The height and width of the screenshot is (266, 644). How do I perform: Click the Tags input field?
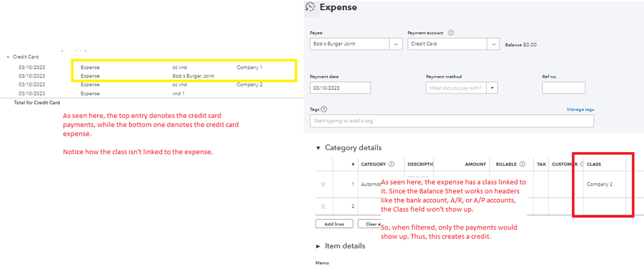[x=451, y=121]
